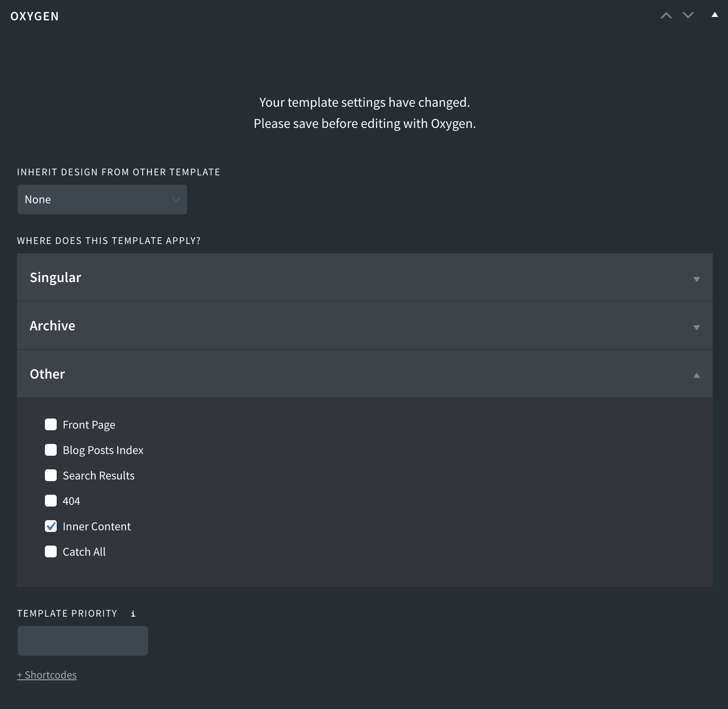Tick the Search Results checkbox
The height and width of the screenshot is (709, 728).
(51, 475)
